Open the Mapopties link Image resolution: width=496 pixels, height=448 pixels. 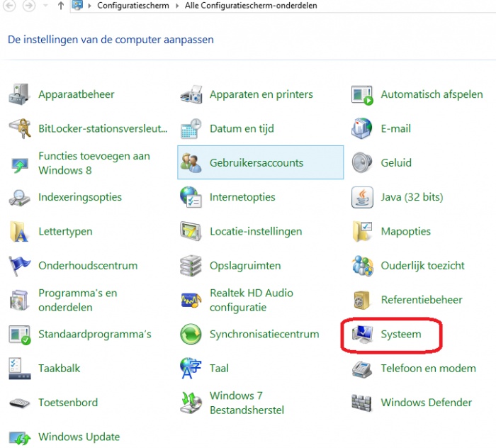click(x=405, y=231)
